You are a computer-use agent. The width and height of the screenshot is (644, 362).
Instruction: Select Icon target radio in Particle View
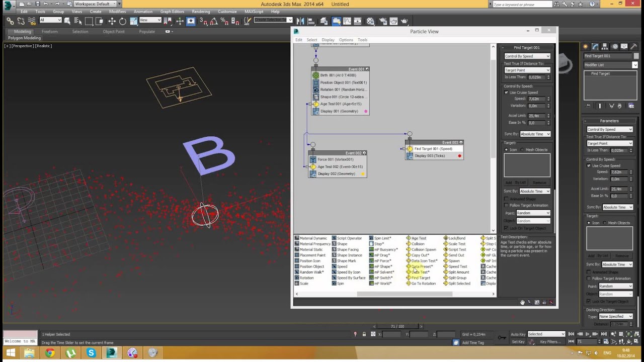[506, 150]
